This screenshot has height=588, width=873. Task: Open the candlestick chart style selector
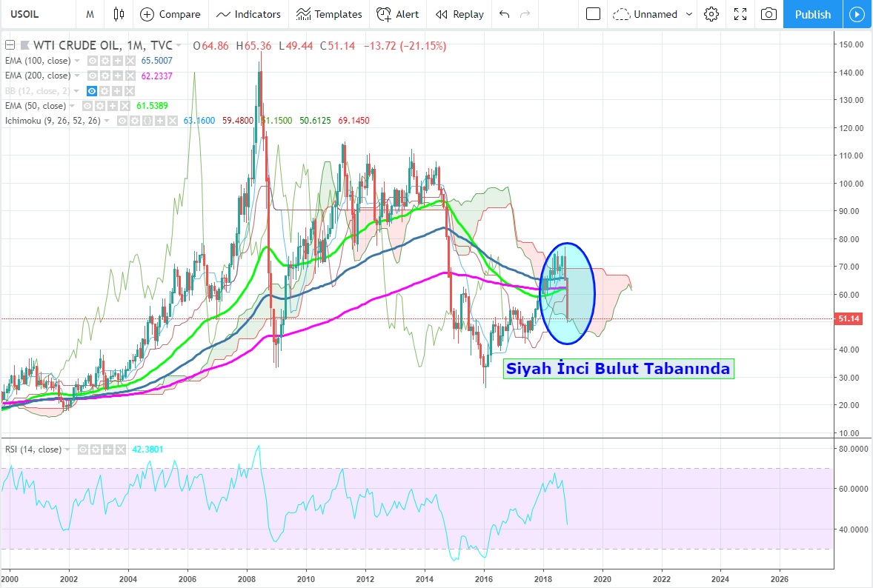119,14
